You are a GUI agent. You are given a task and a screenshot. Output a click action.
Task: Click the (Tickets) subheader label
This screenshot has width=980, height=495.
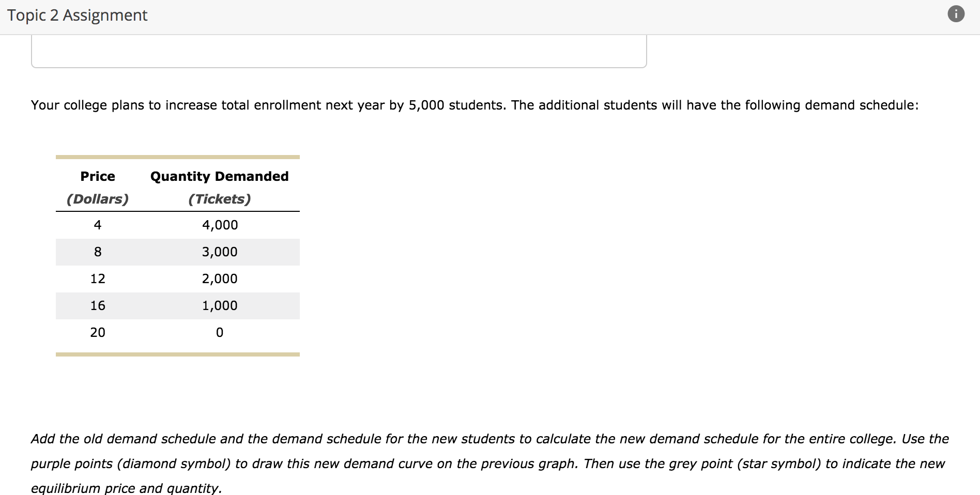220,198
